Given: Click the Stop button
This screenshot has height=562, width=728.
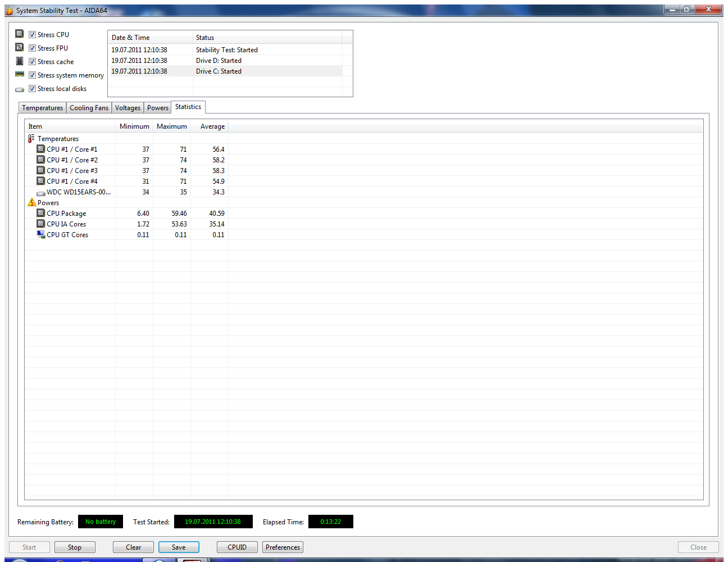Looking at the screenshot, I should tap(75, 547).
